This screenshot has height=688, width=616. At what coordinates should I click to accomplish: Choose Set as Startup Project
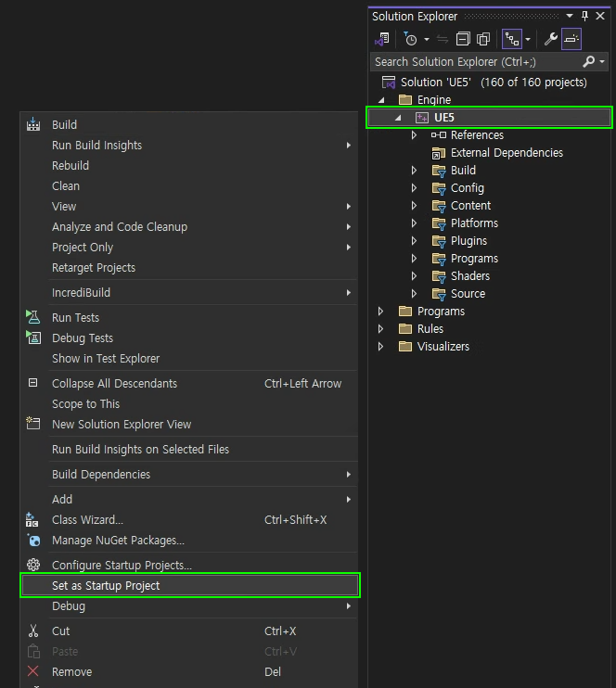point(190,585)
